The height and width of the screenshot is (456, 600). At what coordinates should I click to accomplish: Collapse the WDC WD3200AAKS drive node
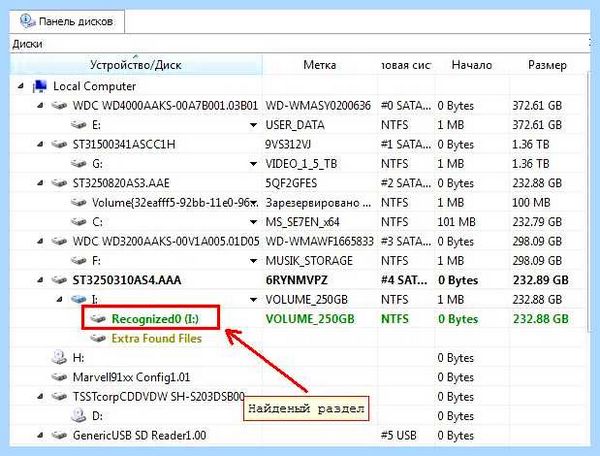40,241
